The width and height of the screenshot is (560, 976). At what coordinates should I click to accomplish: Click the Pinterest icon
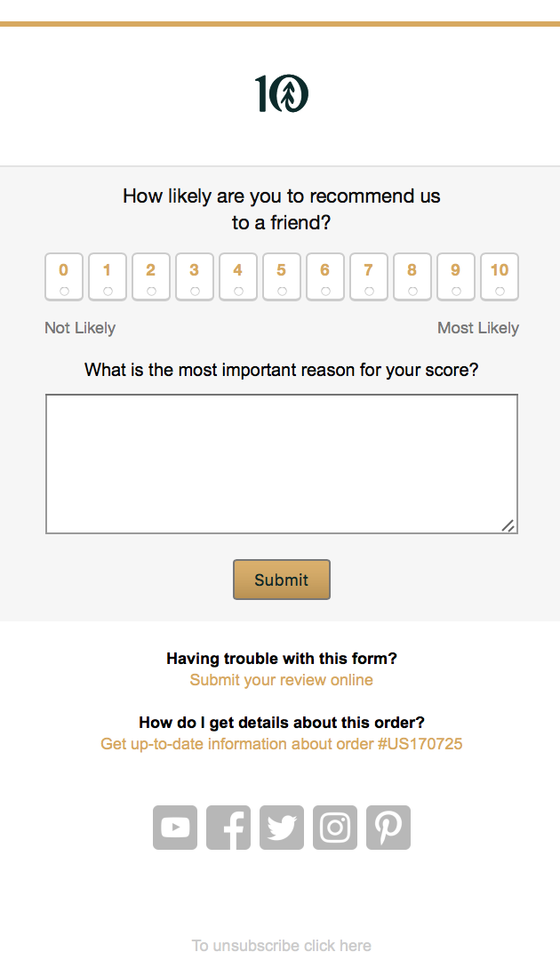tap(388, 827)
